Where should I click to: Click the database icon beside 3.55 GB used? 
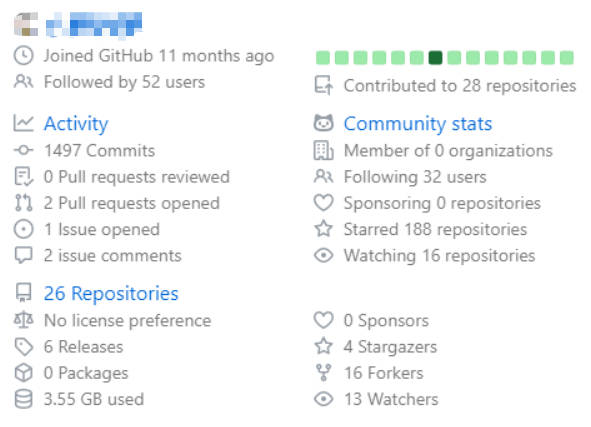coord(23,399)
